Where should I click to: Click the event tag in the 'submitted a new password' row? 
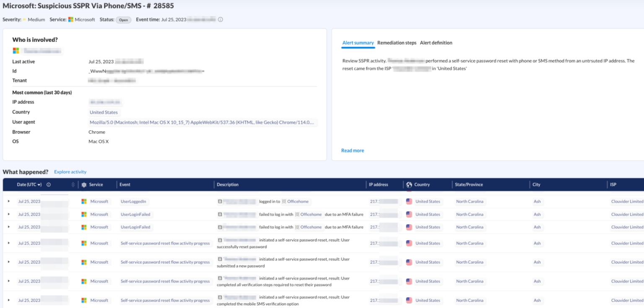pos(165,262)
